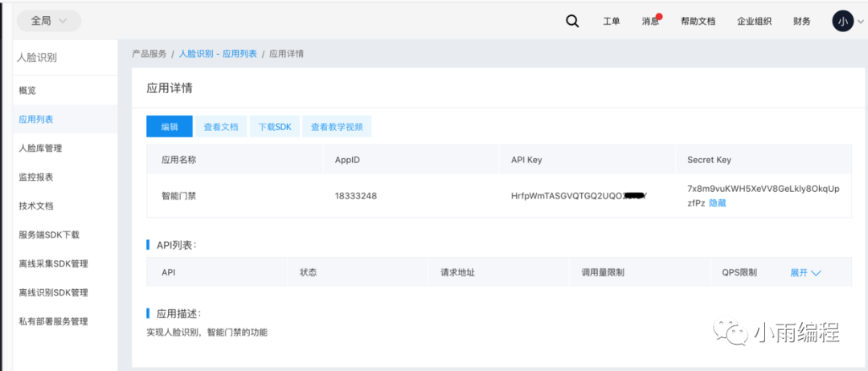
Task: Click the API Key value starting HrfpWm
Action: [x=579, y=196]
